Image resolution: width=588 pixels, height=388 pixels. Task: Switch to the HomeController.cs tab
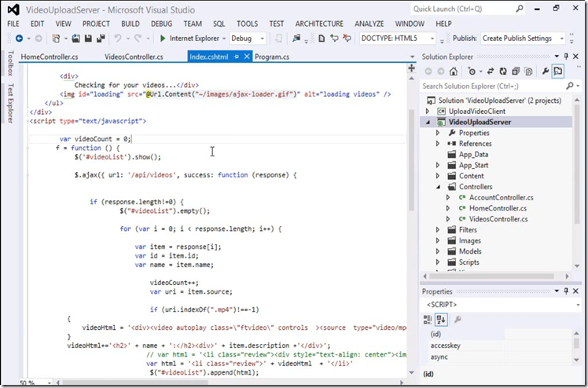(50, 57)
